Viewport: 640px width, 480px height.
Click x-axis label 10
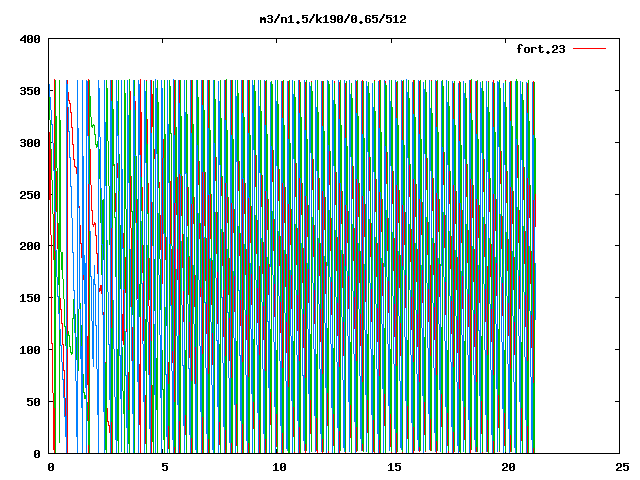point(279,467)
